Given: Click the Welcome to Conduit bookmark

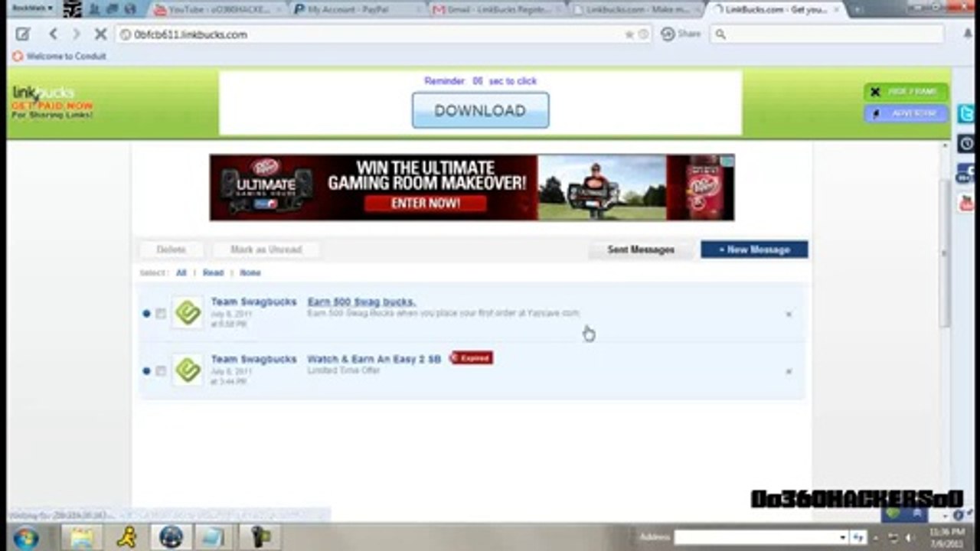Looking at the screenshot, I should [x=59, y=56].
